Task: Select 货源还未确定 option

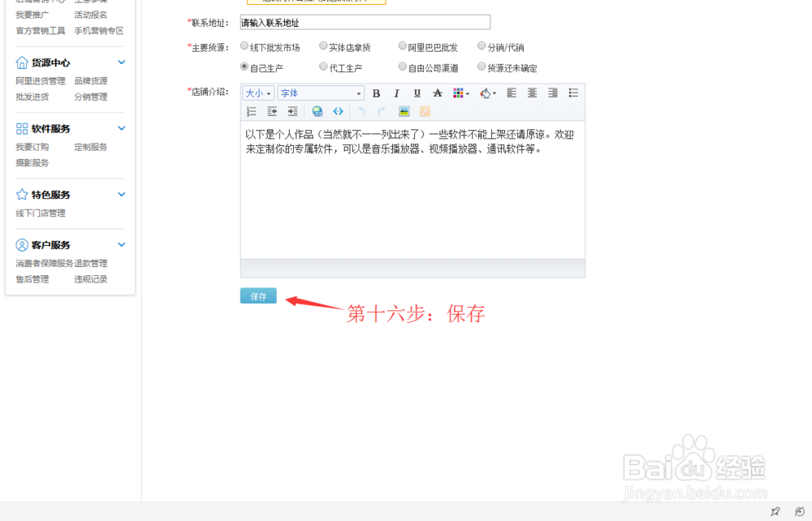Action: coord(481,67)
